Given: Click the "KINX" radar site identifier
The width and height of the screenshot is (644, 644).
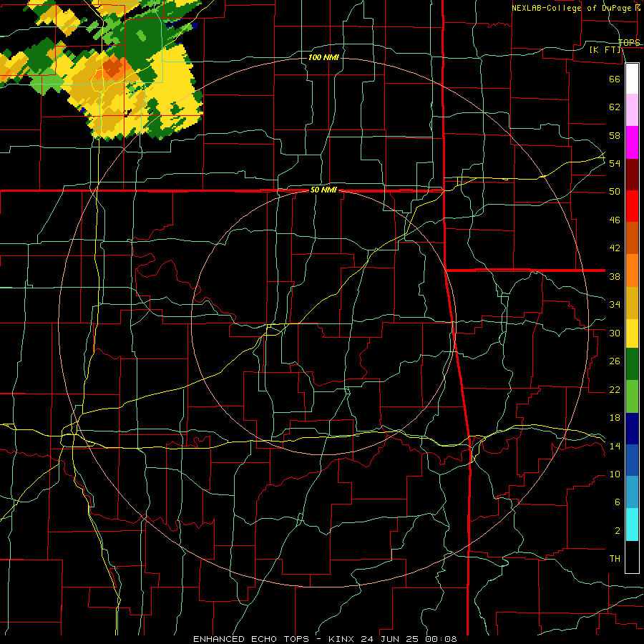Looking at the screenshot, I should 343,639.
